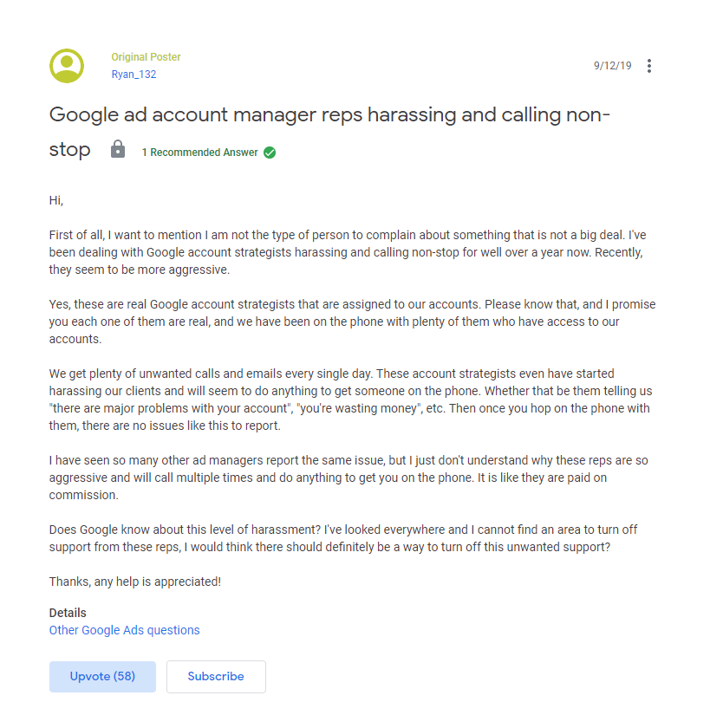The height and width of the screenshot is (728, 710).
Task: Upvote this post
Action: click(102, 677)
